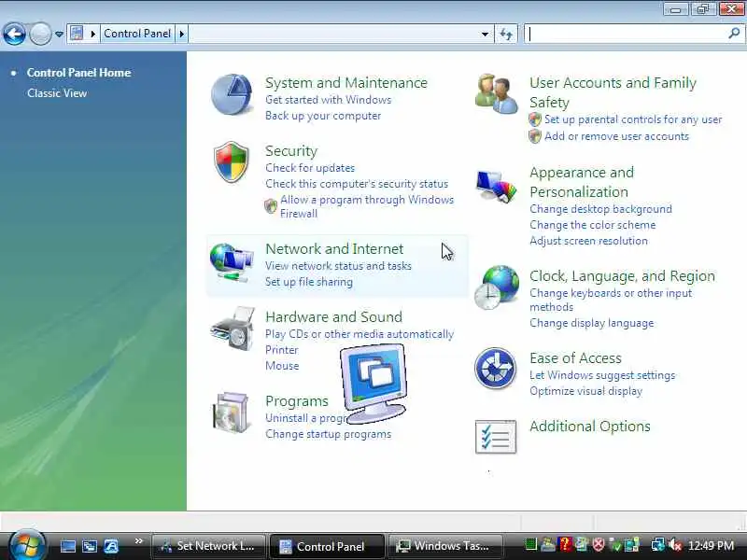This screenshot has width=747, height=560.
Task: Click the shield icon beside Allow a program
Action: point(271,206)
